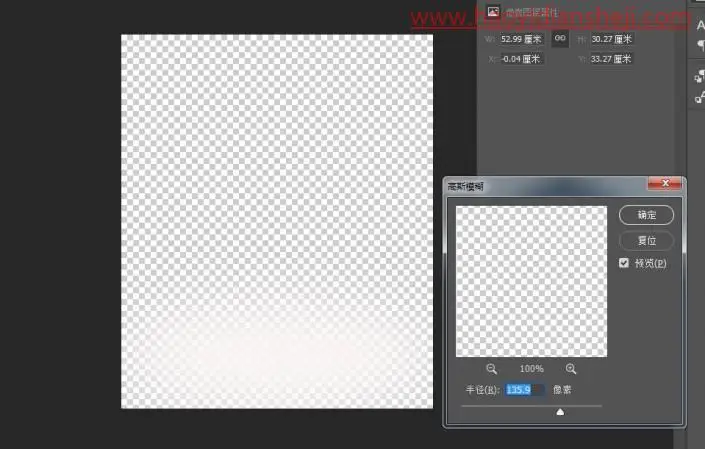
Task: Zoom out the blur preview with minus magnifier
Action: pyautogui.click(x=491, y=369)
